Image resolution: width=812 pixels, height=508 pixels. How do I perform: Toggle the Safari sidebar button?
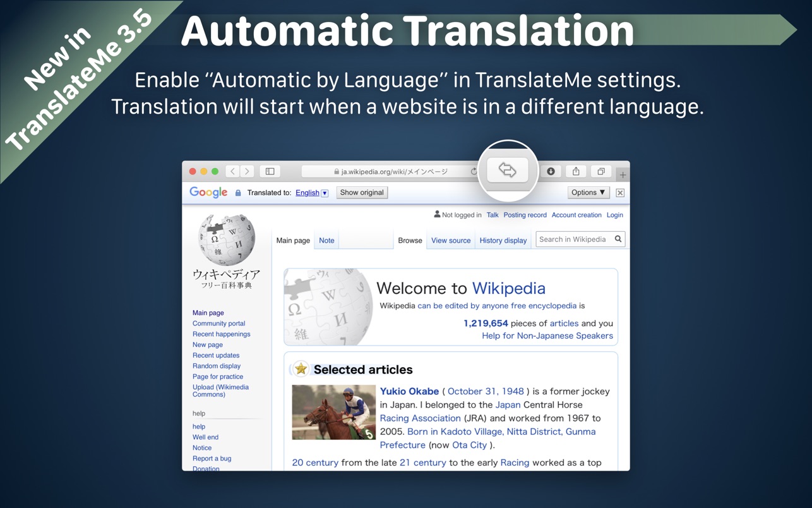(x=270, y=171)
